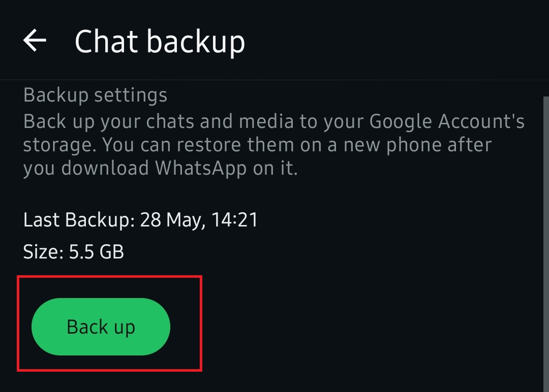Click the 28 May, 14:21 timestamp
The image size is (549, 392).
199,220
